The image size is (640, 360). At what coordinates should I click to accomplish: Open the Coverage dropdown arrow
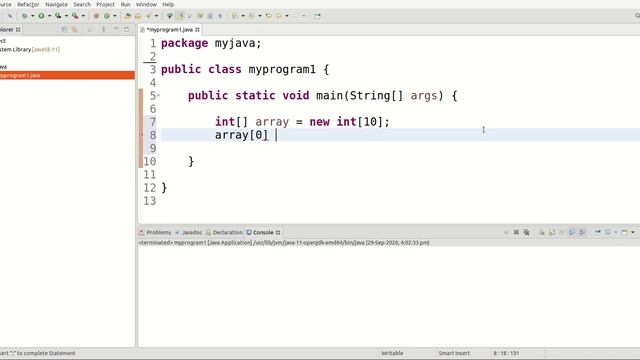[x=67, y=16]
